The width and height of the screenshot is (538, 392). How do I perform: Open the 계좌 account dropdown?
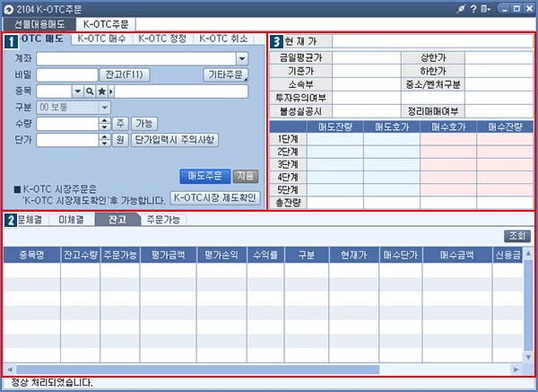(242, 58)
